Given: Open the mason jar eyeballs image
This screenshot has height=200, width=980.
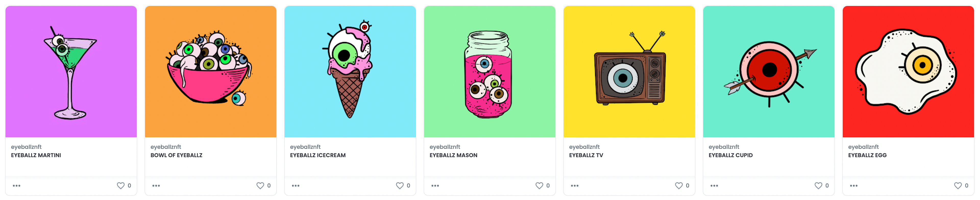Looking at the screenshot, I should (x=490, y=72).
